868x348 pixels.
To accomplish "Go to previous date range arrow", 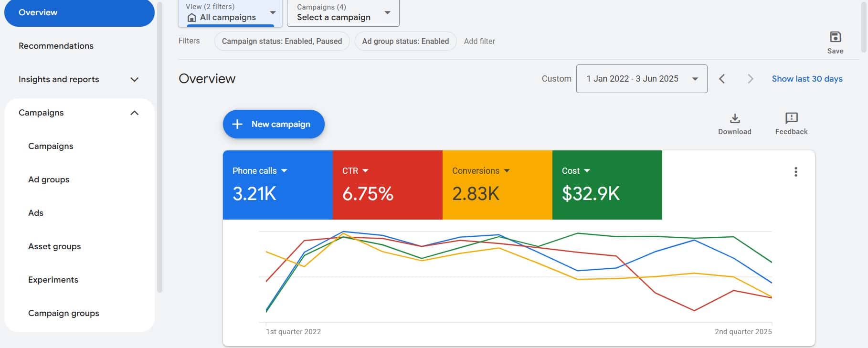I will [722, 79].
